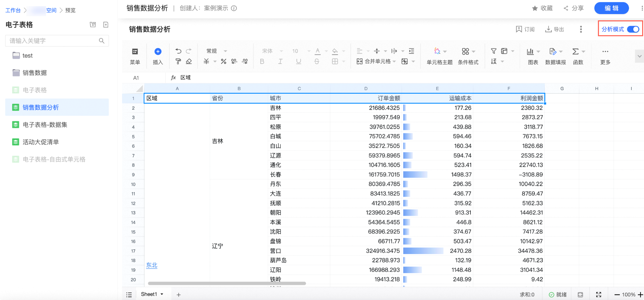Screen dimensions: 644x300
Task: Open 函数 sigma function icon
Action: [575, 51]
